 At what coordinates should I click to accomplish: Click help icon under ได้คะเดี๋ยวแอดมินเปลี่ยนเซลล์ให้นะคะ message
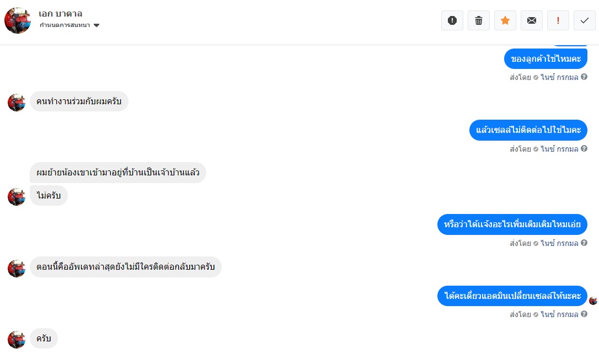tap(584, 314)
